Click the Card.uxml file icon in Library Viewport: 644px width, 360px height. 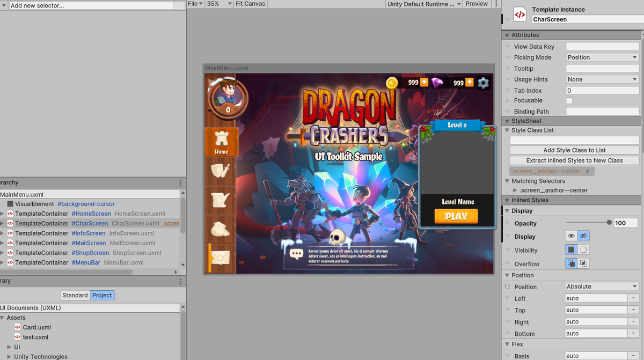click(18, 327)
